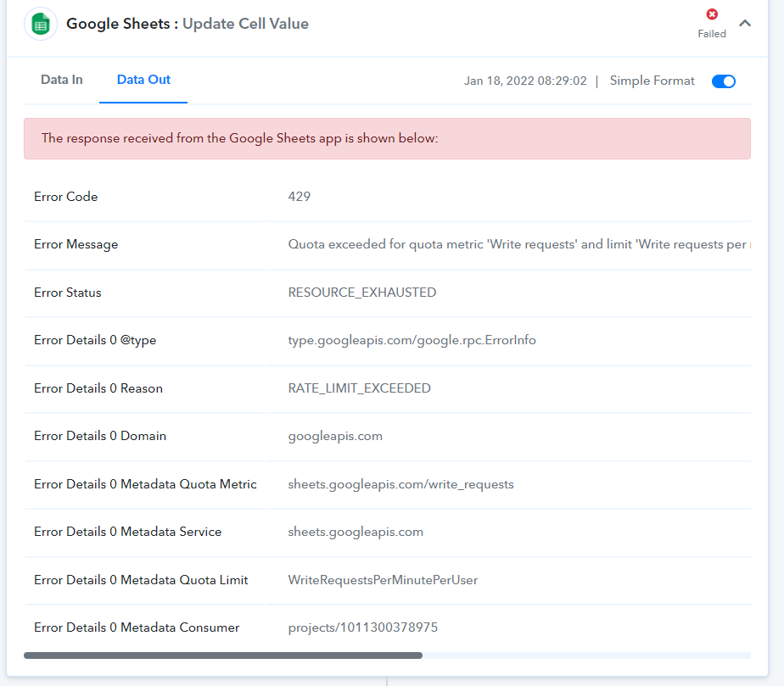Click the Google Sheets app icon

(x=41, y=24)
